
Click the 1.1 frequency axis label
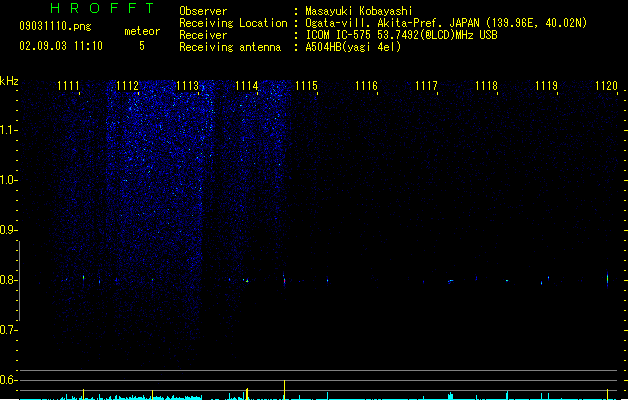[x=8, y=130]
